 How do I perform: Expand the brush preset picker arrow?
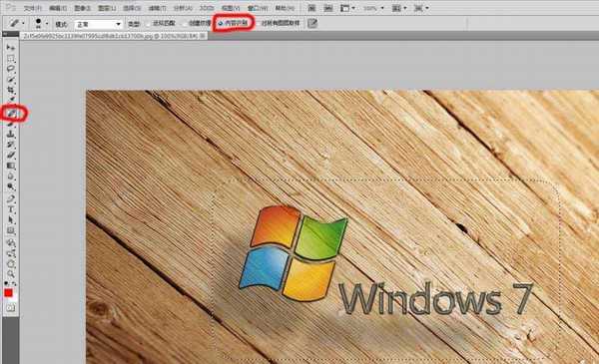coord(47,24)
